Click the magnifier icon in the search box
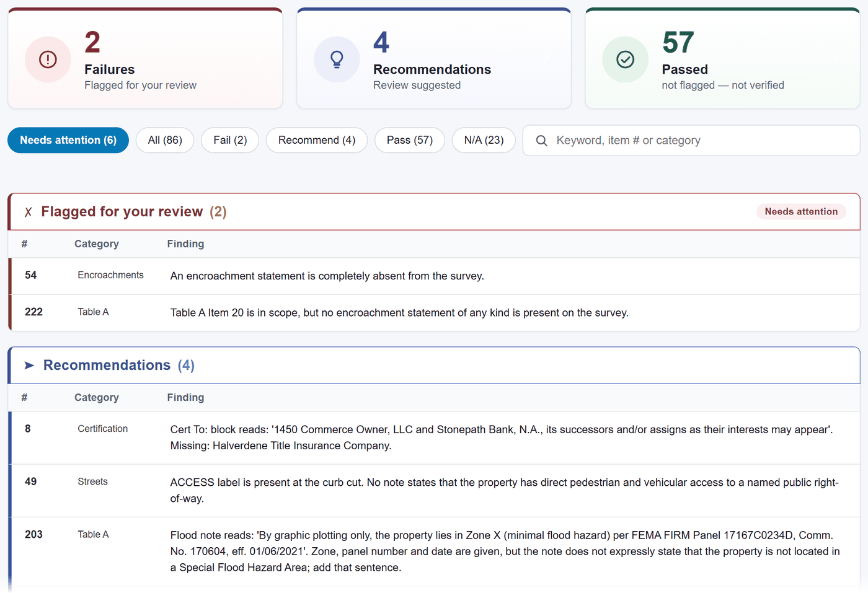The image size is (868, 593). pos(541,141)
